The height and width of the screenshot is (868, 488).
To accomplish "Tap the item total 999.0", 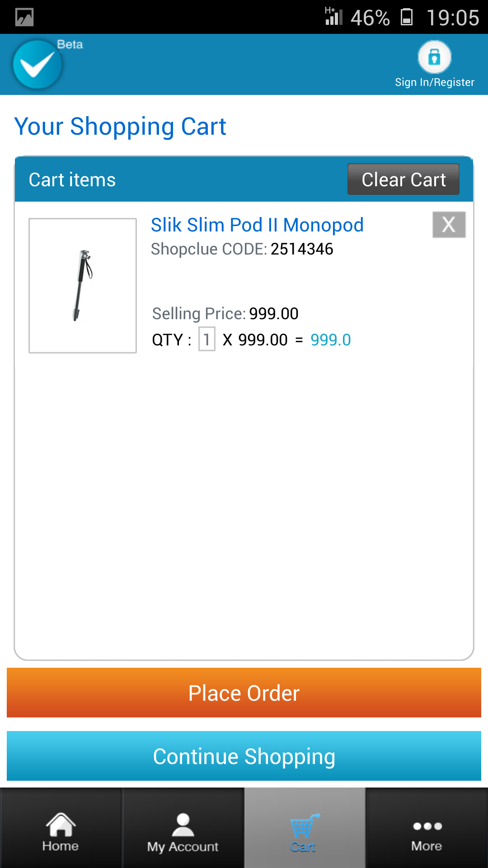I will (330, 340).
